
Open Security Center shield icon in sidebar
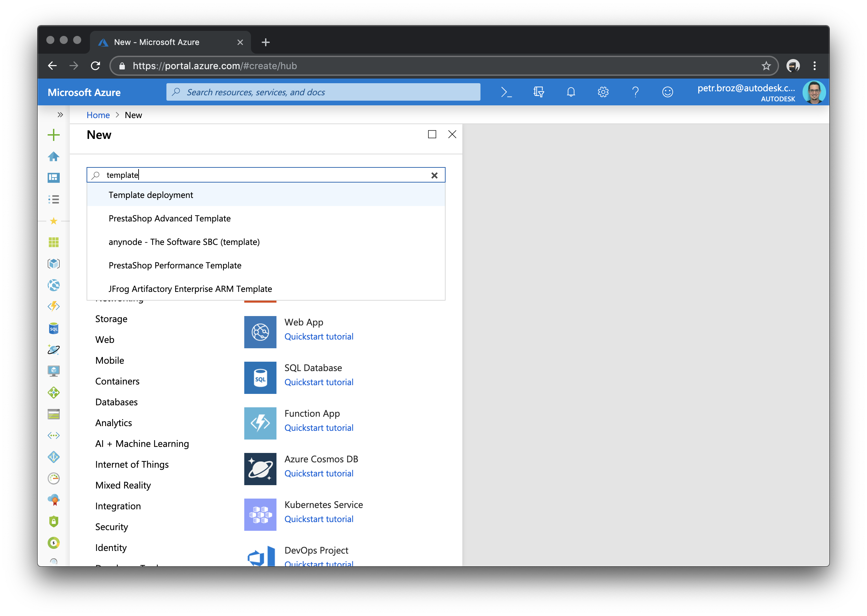(x=53, y=521)
